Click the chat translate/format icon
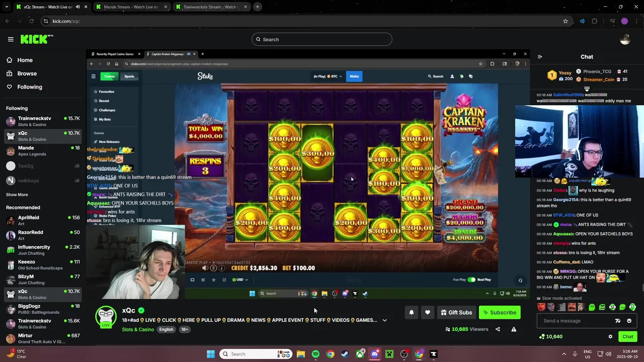Viewport: 644px width, 362px height. (618, 321)
